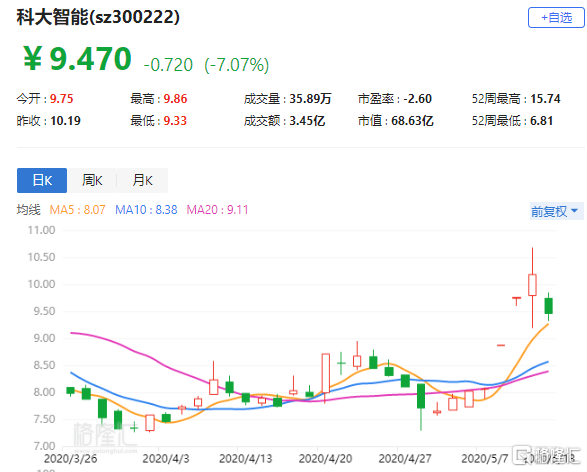Click the 昨收 value 10.19
The image size is (587, 472).
pyautogui.click(x=66, y=121)
